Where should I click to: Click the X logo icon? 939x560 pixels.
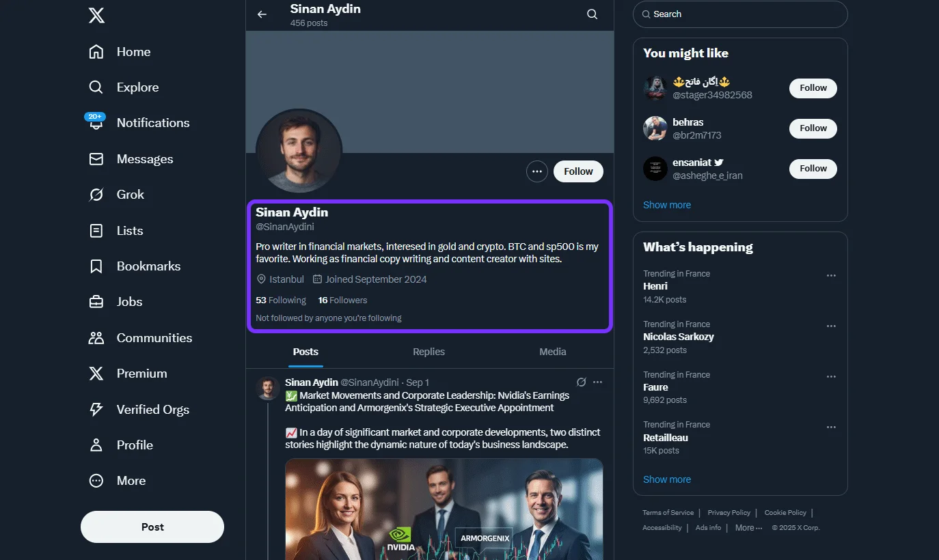pos(96,16)
